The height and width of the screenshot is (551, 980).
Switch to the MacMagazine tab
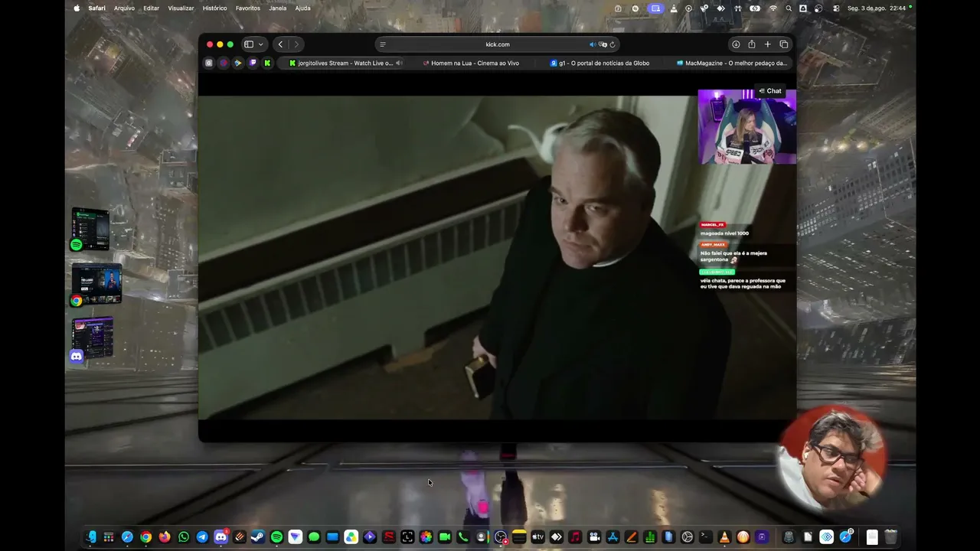click(731, 63)
